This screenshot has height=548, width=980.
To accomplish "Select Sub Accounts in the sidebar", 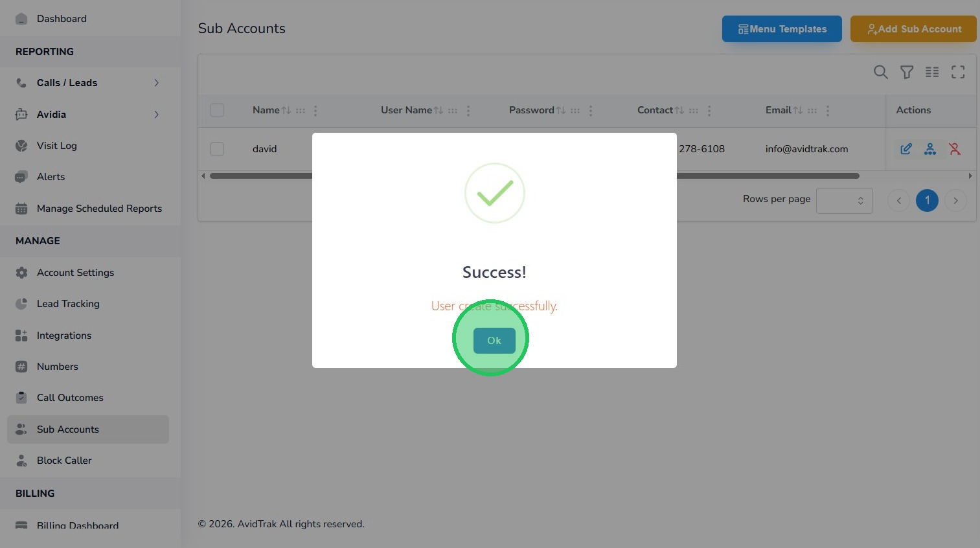I will [88, 429].
